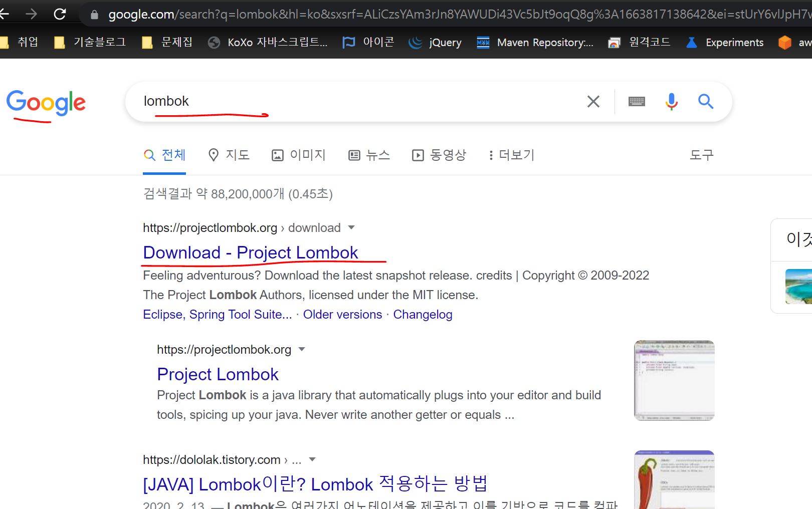812x509 pixels.
Task: Open the 기술블로그 bookmark folder
Action: click(90, 42)
